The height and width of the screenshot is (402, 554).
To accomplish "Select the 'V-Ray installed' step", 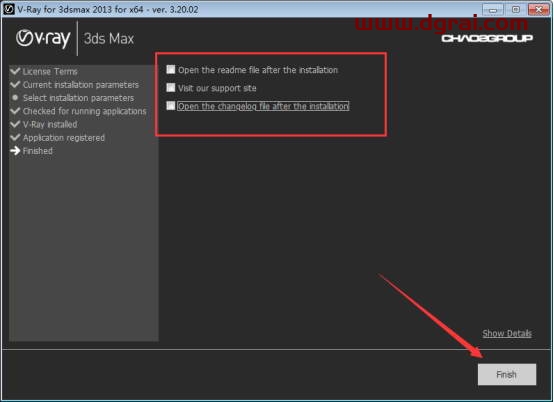I will 50,124.
